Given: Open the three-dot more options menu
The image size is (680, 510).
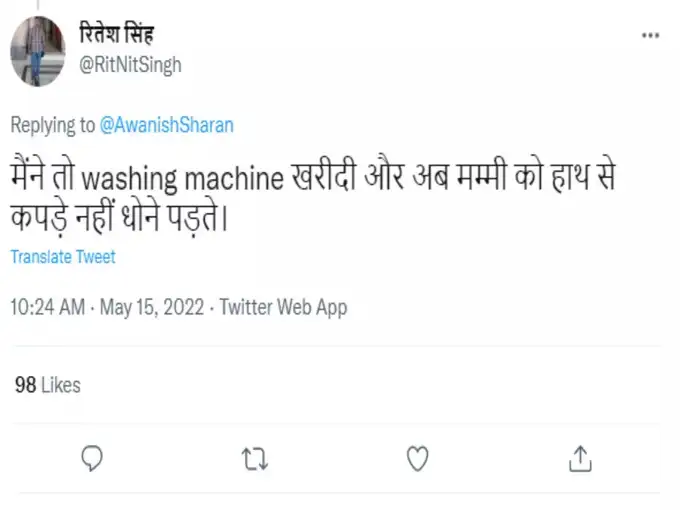Looking at the screenshot, I should coord(650,35).
